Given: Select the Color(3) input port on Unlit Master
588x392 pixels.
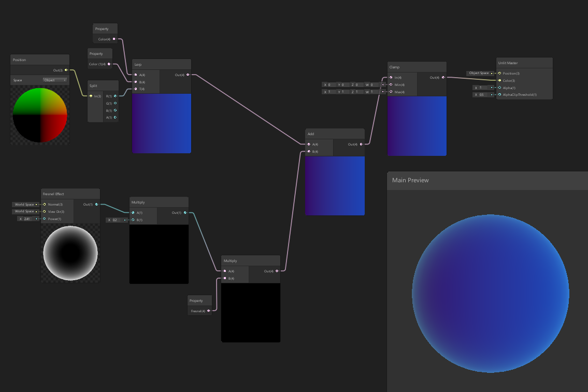Looking at the screenshot, I should [x=499, y=80].
